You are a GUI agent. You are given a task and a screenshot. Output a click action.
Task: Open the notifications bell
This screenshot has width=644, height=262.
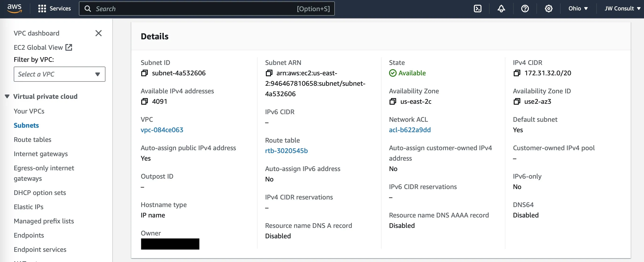point(501,8)
